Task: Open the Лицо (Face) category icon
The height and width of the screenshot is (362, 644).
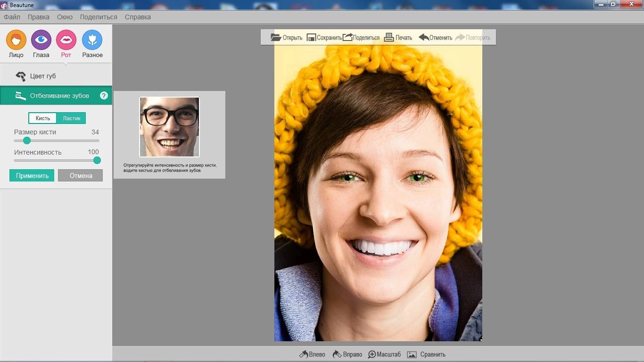Action: [x=16, y=40]
